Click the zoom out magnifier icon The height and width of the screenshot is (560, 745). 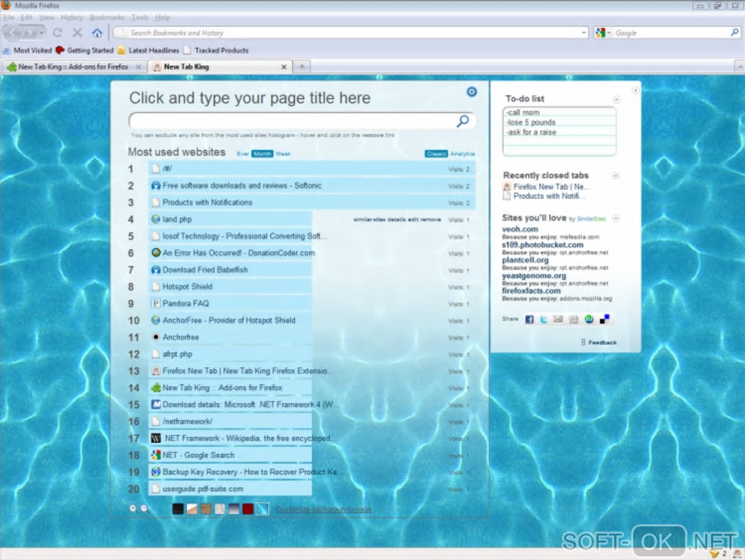tap(145, 509)
